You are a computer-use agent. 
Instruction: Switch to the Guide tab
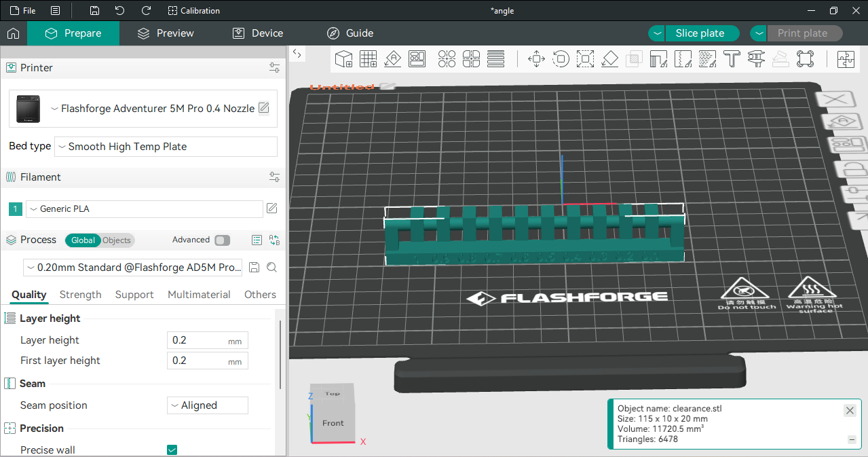click(x=350, y=33)
